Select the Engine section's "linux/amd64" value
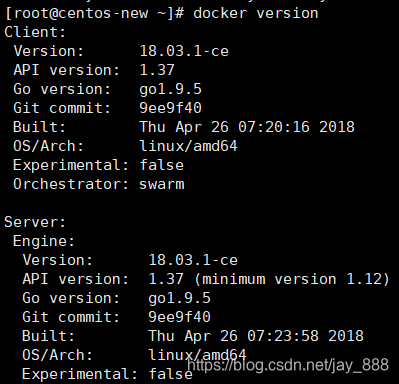This screenshot has height=384, width=399. coord(197,355)
